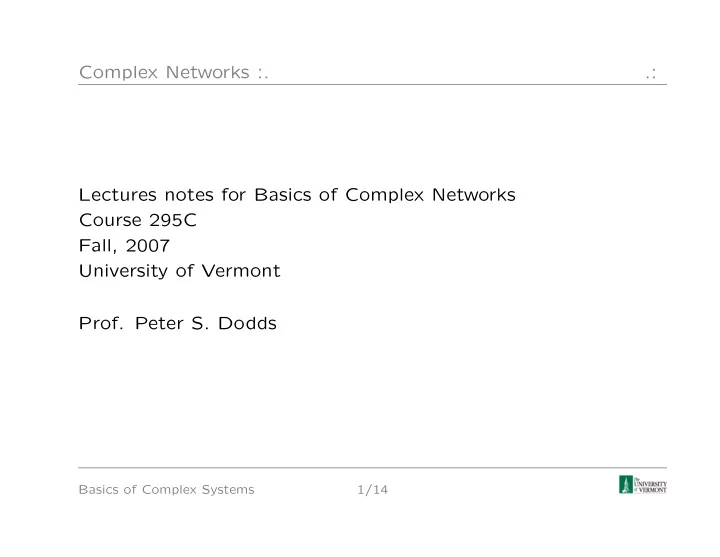The image size is (720, 557).
Task: Click the '.:' marker in top-right header
Action: coord(651,73)
